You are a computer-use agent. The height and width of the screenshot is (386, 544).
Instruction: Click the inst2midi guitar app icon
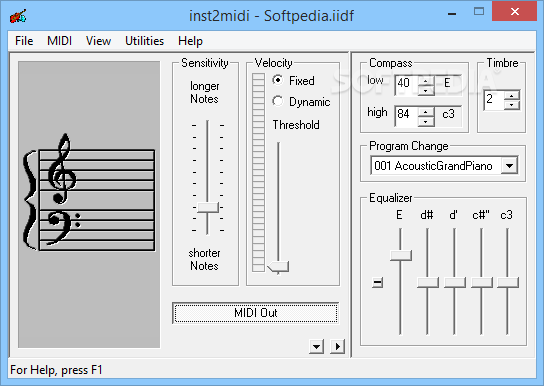pos(18,16)
